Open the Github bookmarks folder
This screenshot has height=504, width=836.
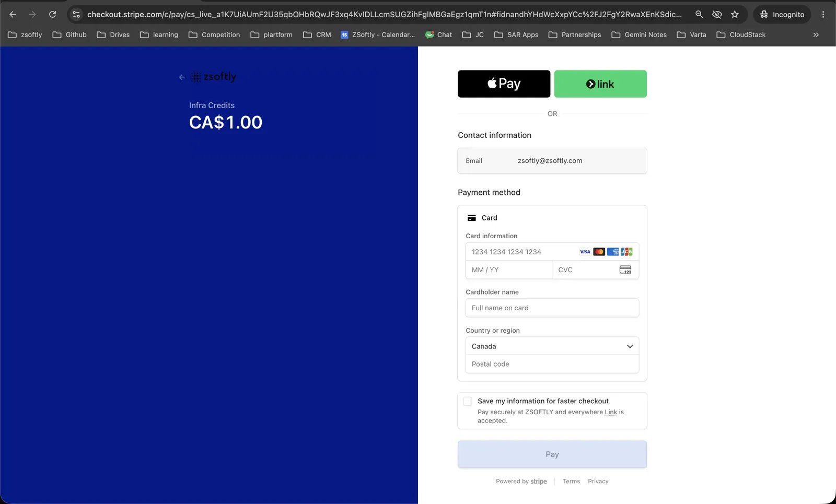tap(69, 35)
